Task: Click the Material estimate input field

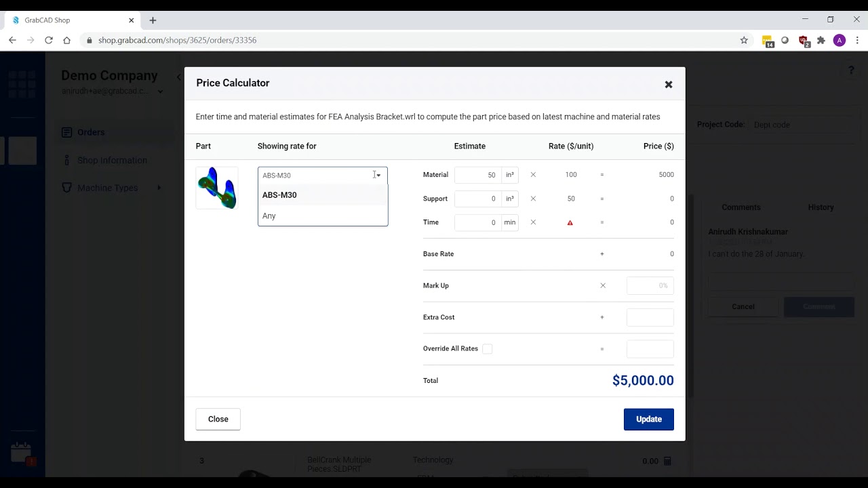Action: coord(478,175)
